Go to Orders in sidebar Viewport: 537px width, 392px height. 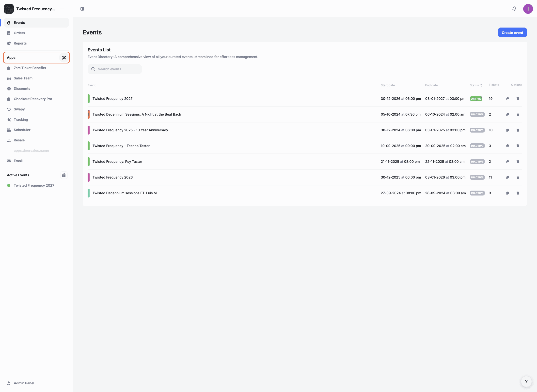click(x=19, y=33)
